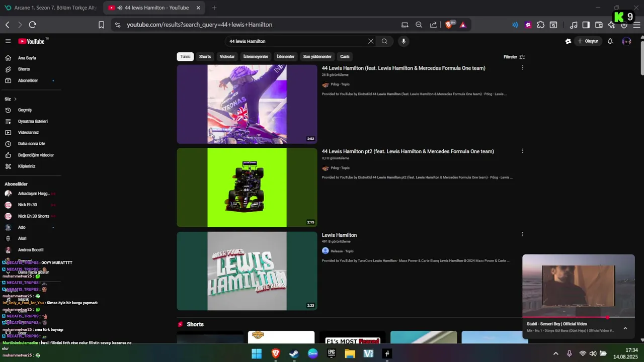Open a new browser tab with plus
The width and height of the screenshot is (644, 362).
214,8
